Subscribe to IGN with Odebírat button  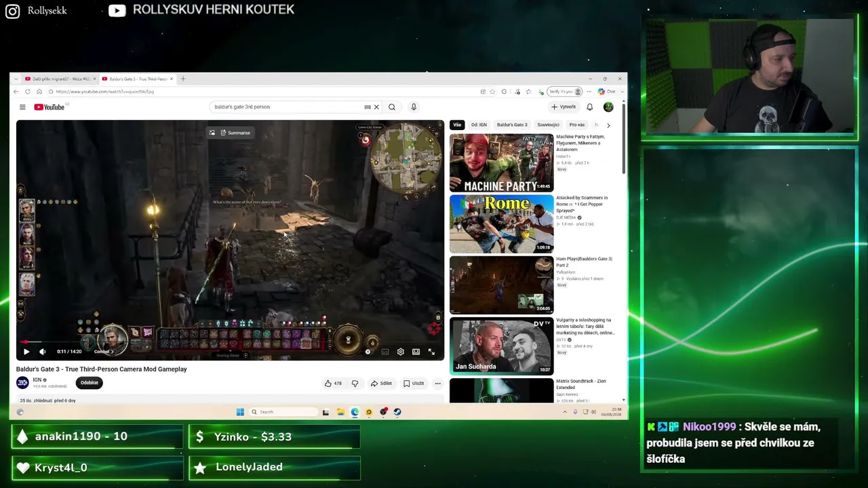[x=90, y=383]
